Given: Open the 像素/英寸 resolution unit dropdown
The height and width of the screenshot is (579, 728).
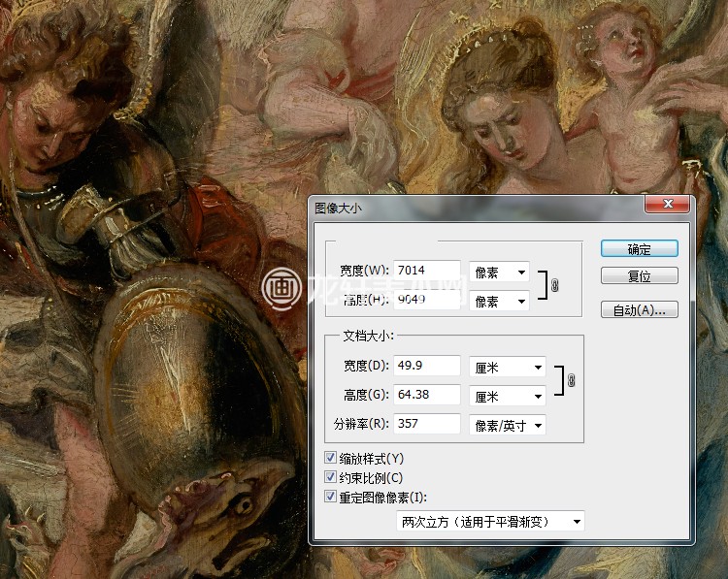Looking at the screenshot, I should (508, 426).
